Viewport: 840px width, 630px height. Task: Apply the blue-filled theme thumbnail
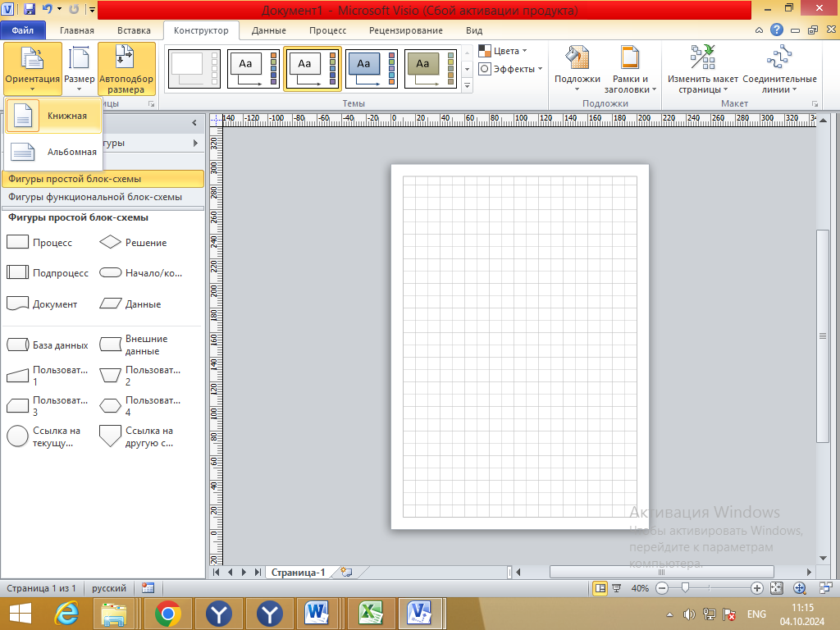(x=372, y=69)
